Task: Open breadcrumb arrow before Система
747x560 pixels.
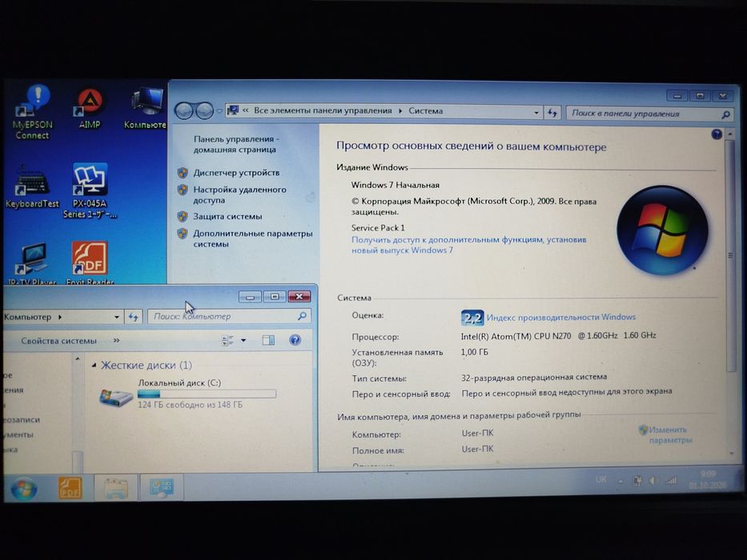Action: tap(400, 111)
